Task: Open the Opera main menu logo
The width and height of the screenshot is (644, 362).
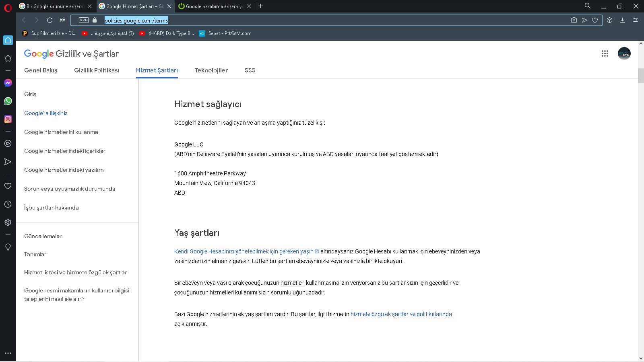Action: (8, 7)
